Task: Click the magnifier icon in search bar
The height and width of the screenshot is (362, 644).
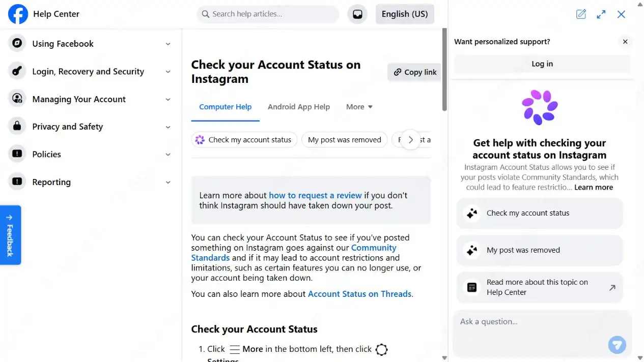Action: point(206,14)
